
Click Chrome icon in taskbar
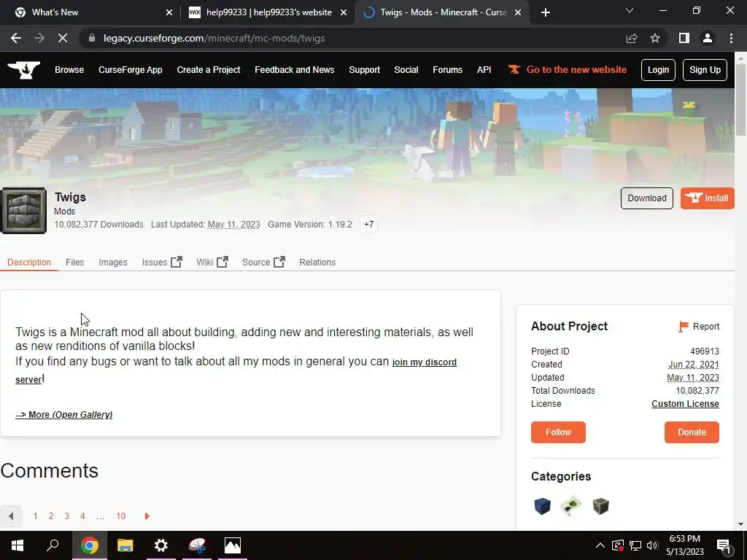tap(90, 545)
